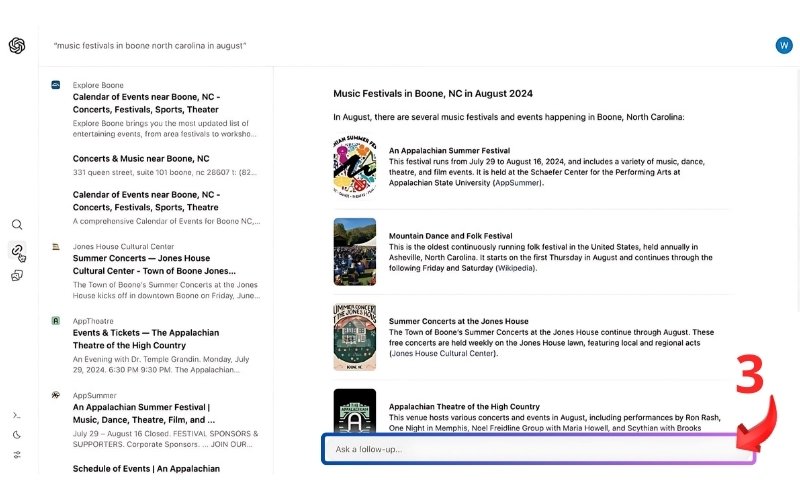Click the AppTheatre source label
The image size is (800, 500).
(x=93, y=321)
